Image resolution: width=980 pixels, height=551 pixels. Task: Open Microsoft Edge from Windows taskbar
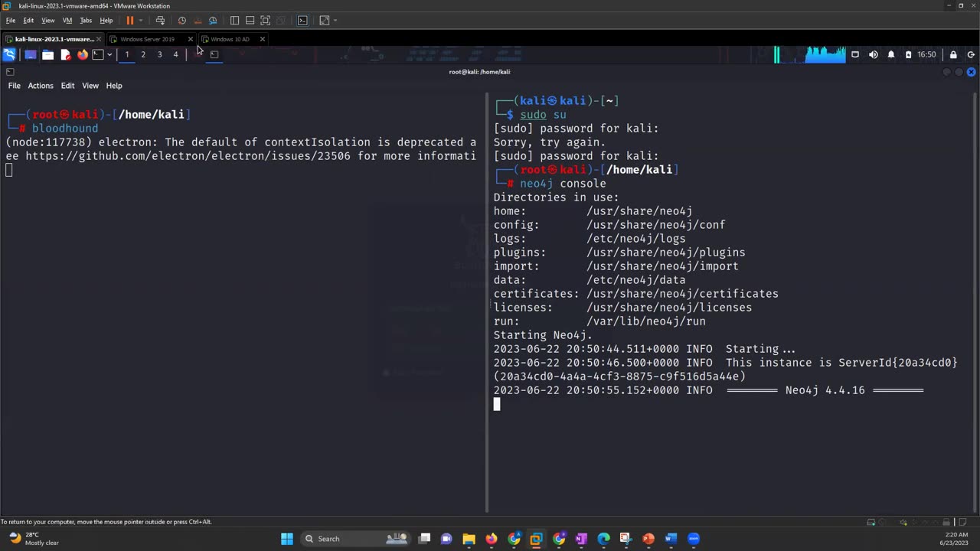(x=603, y=539)
